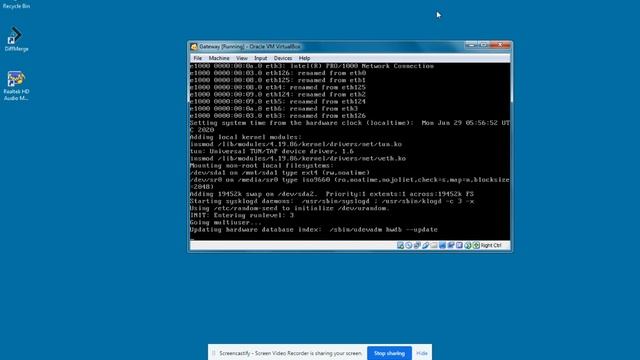Launch the DiffMerge desktop shortcut
640x360 pixels.
[x=16, y=39]
